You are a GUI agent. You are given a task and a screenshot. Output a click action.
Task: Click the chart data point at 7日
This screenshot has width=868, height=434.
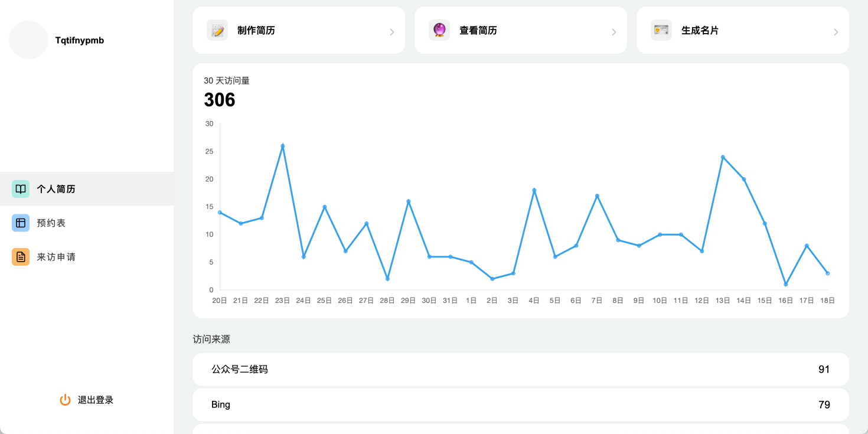tap(597, 195)
